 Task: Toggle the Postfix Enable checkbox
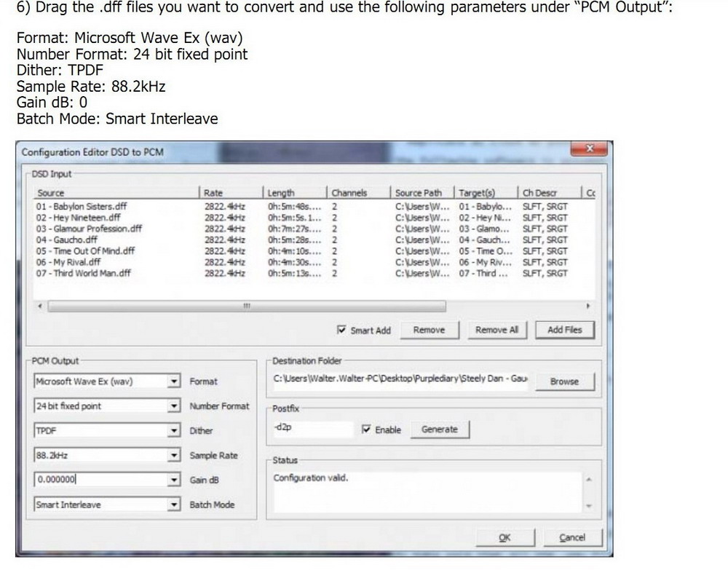[x=366, y=429]
